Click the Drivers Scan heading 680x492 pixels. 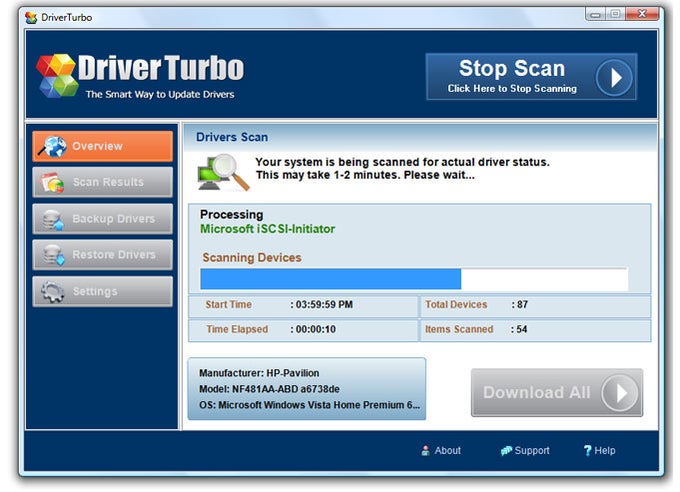232,137
